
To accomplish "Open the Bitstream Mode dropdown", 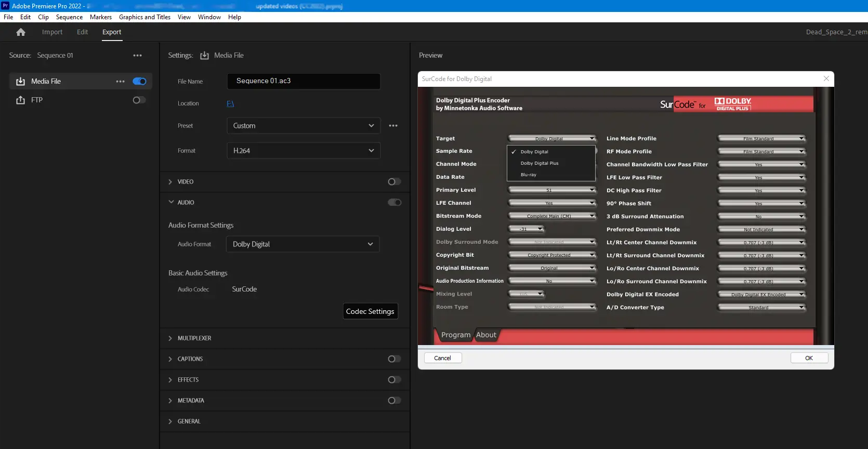I will tap(552, 216).
